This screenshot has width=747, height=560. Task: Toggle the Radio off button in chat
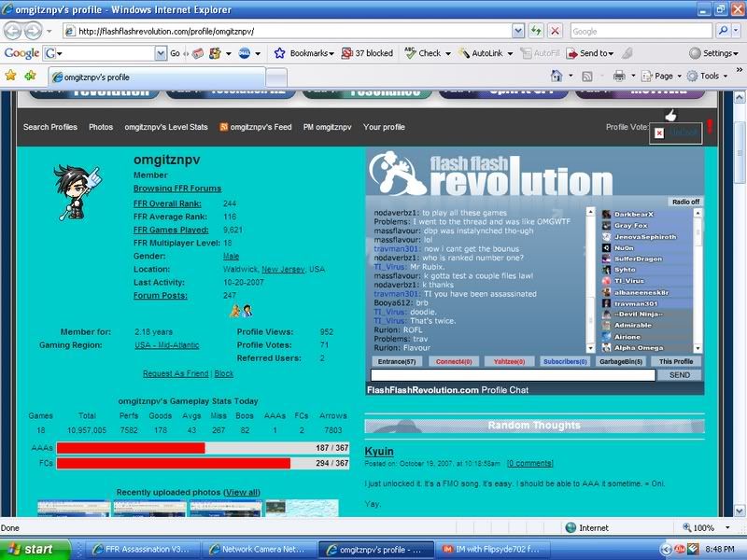[686, 203]
